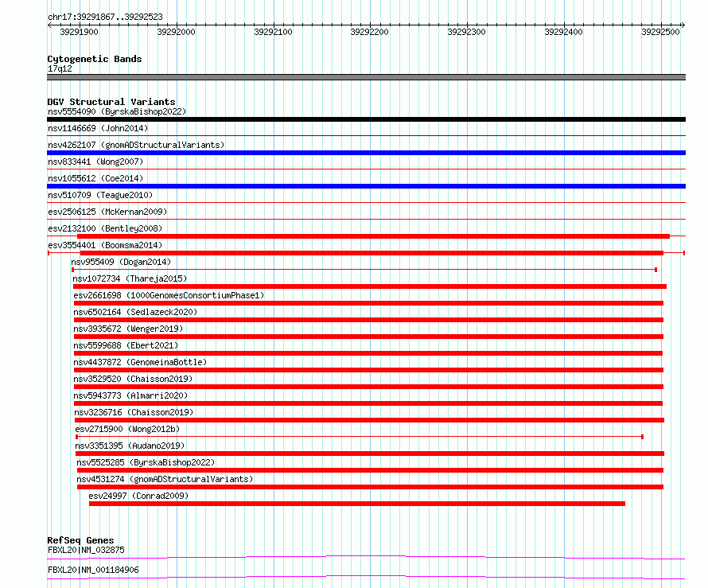Click ruler position 39292000

[x=176, y=32]
